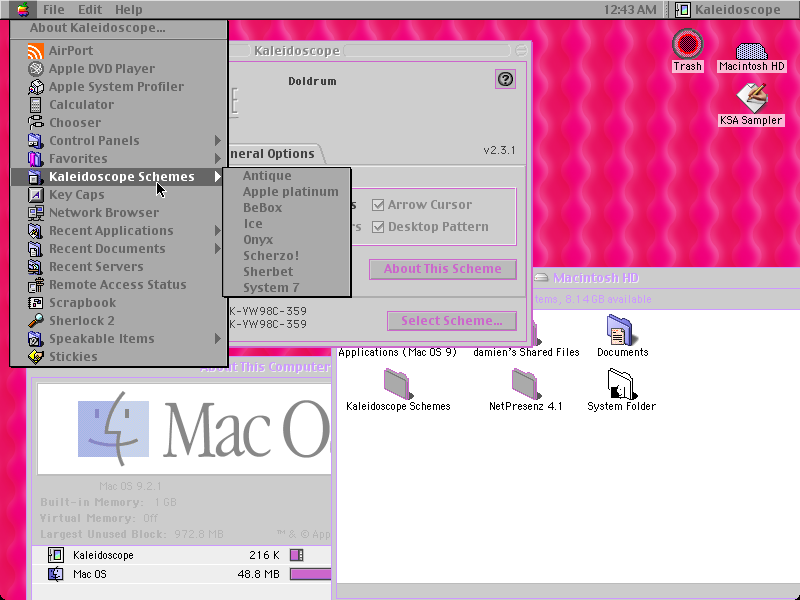The width and height of the screenshot is (800, 600).
Task: Choose the Sherbet scheme from submenu
Action: click(x=287, y=271)
